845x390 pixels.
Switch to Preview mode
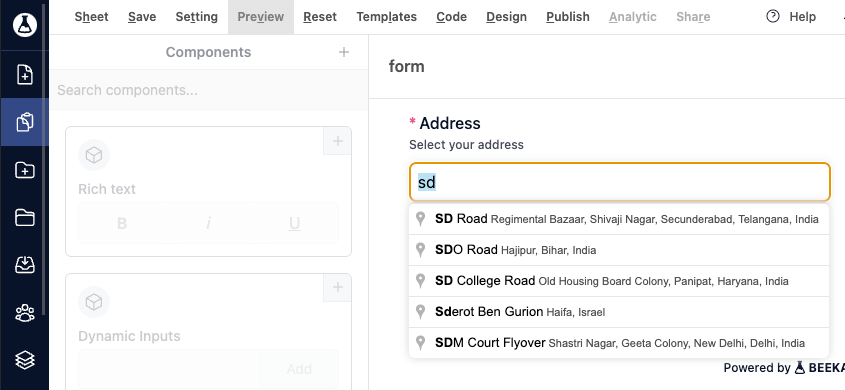(261, 17)
